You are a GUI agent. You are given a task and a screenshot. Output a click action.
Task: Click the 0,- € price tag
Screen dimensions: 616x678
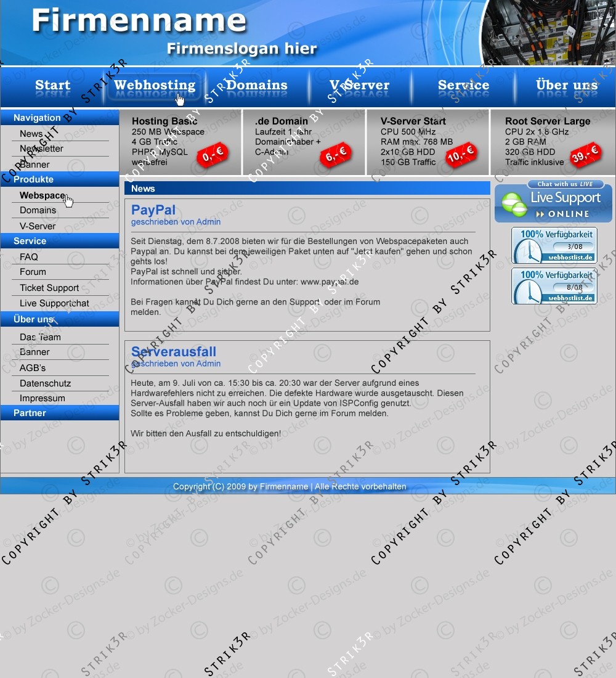click(213, 154)
